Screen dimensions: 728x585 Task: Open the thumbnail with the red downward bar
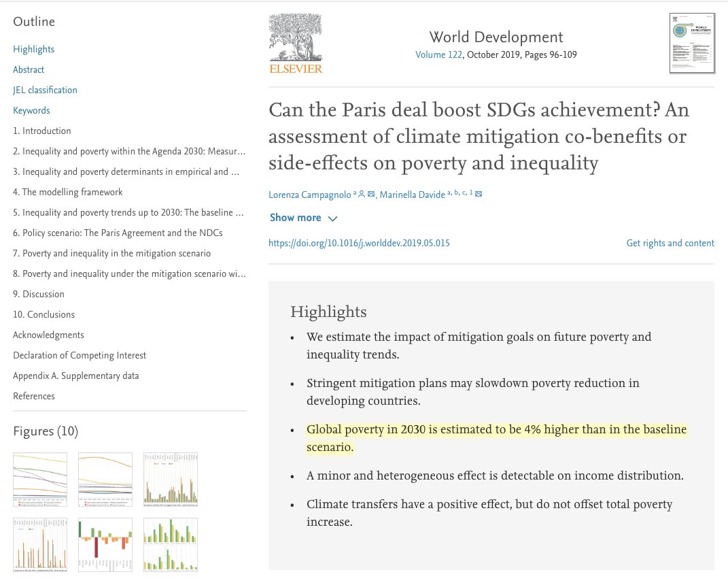point(105,545)
